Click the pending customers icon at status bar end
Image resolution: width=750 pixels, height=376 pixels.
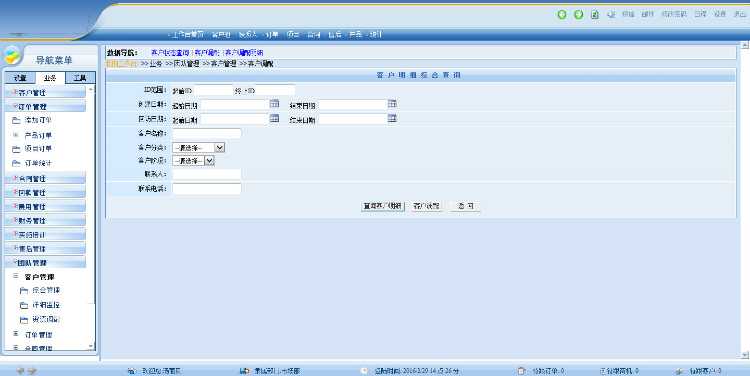pos(679,371)
